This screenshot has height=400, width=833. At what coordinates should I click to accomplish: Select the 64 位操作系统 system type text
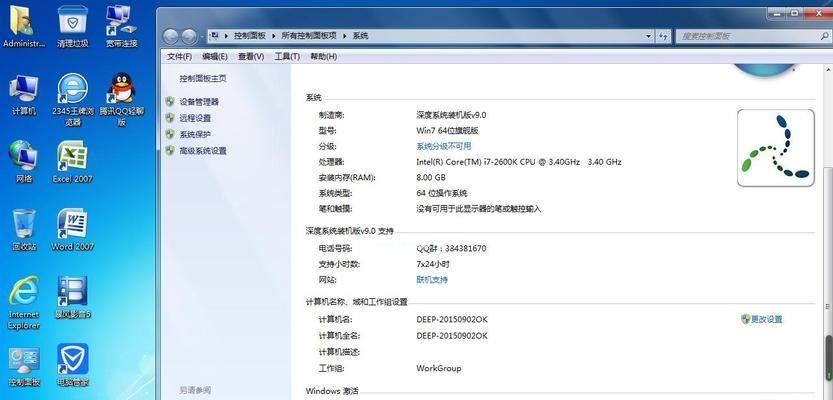click(442, 193)
